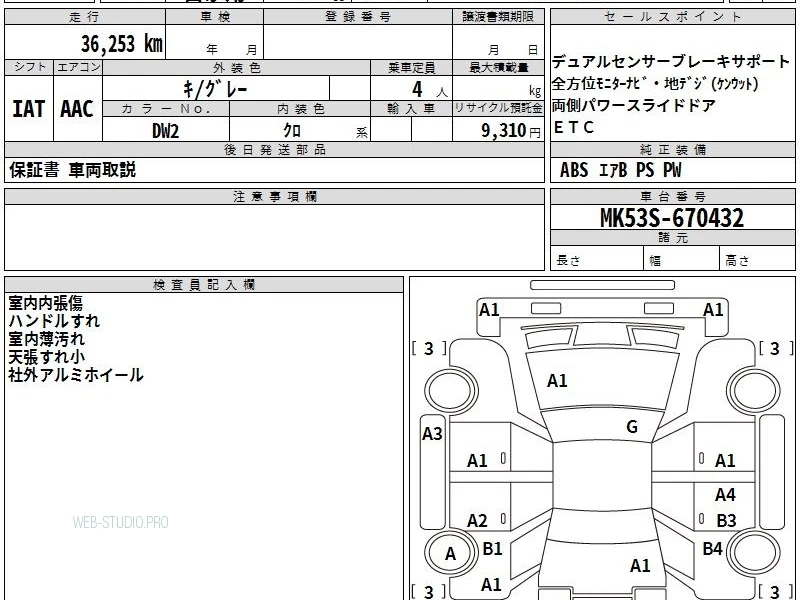Click the AAC air conditioner value
This screenshot has height=600, width=800.
coord(77,109)
